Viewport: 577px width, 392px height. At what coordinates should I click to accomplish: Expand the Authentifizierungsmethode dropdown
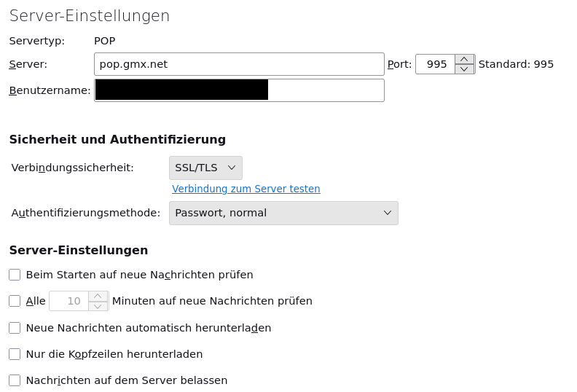pos(283,213)
